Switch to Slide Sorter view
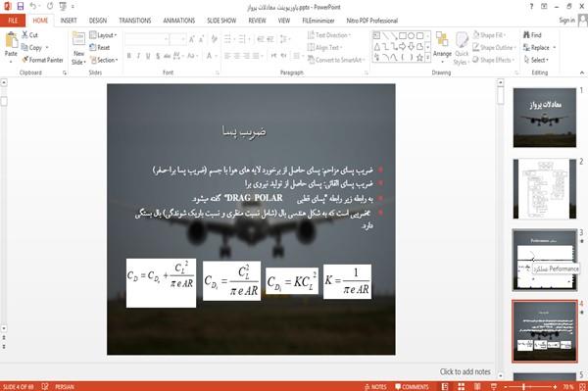Image resolution: width=588 pixels, height=391 pixels. point(462,386)
